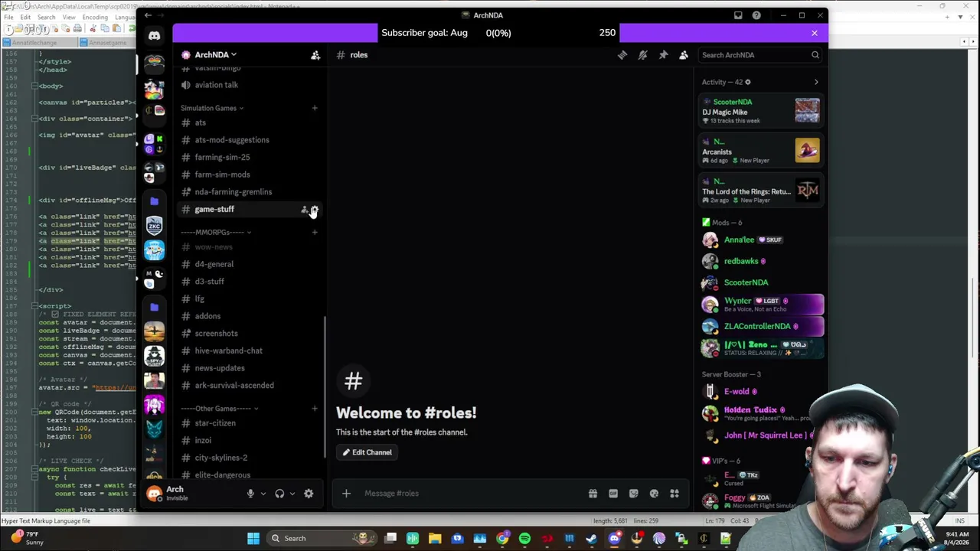Screen dimensions: 980x551
Task: Deafen audio with headphones icon
Action: tap(279, 494)
